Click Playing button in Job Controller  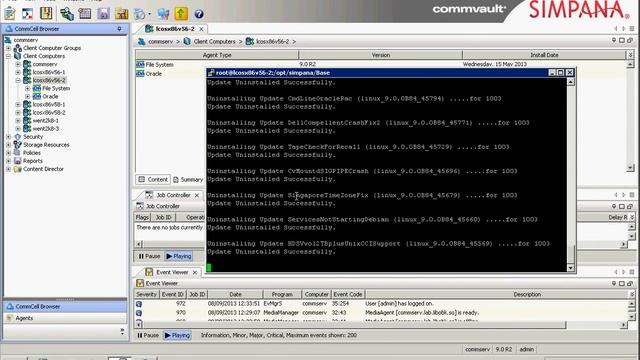pos(179,256)
